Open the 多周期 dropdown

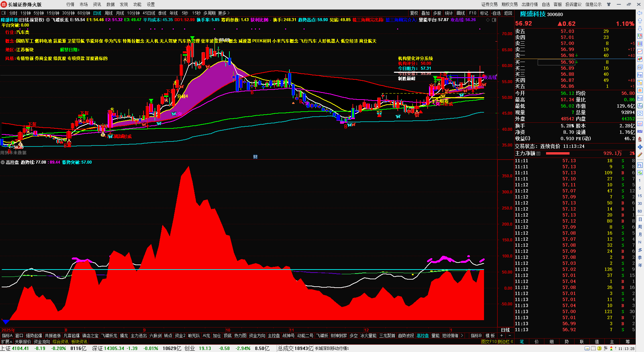coord(209,13)
